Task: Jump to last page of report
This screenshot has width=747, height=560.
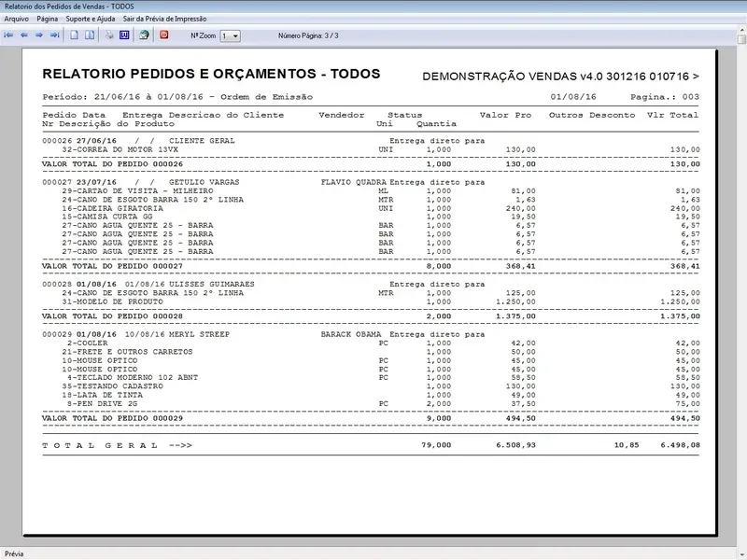Action: pos(54,35)
